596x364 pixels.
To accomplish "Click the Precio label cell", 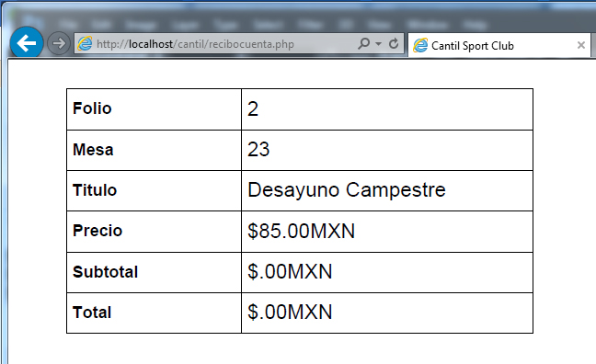I will [154, 232].
